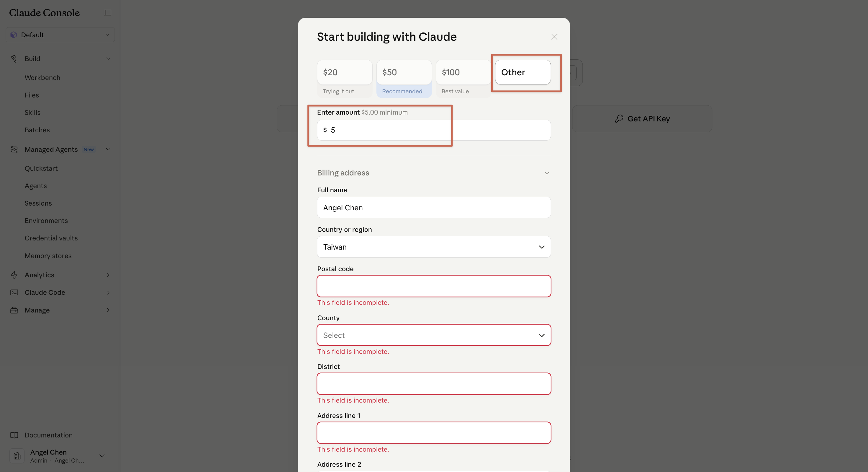
Task: Open the Workbench sidebar item
Action: click(x=43, y=78)
